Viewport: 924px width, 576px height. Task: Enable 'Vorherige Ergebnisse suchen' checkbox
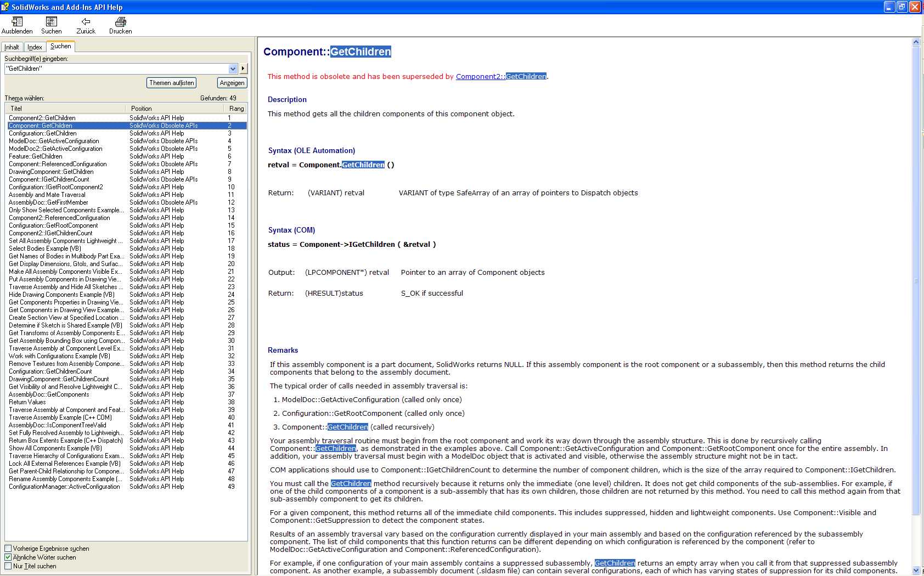point(8,548)
